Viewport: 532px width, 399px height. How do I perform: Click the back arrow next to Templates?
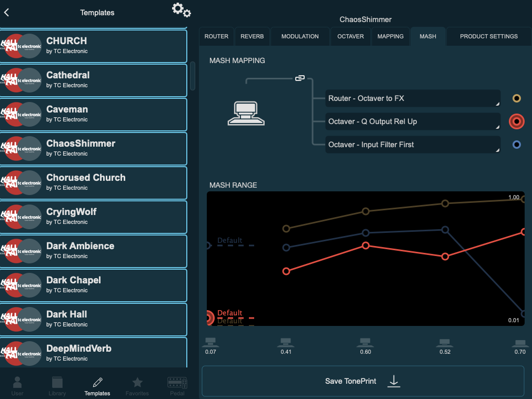7,12
